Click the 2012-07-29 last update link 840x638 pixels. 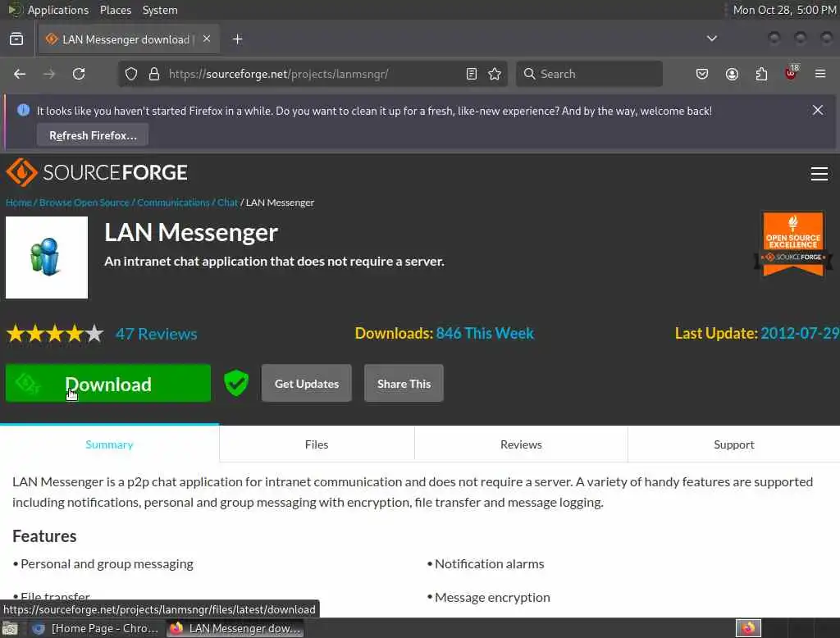point(800,333)
